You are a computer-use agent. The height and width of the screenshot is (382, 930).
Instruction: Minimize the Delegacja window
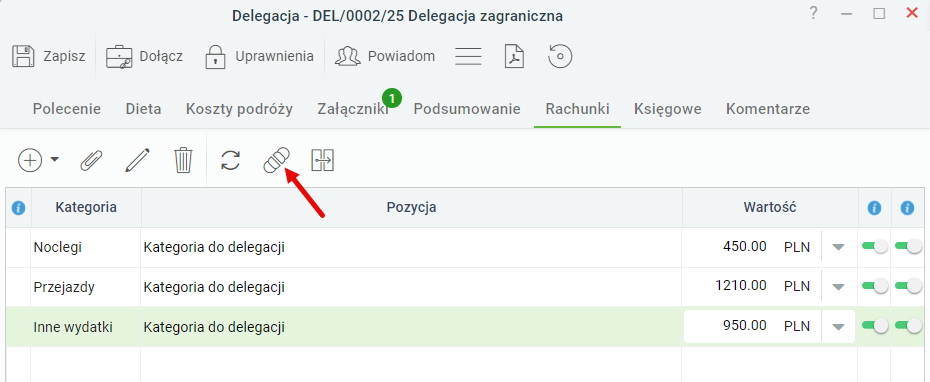[846, 14]
